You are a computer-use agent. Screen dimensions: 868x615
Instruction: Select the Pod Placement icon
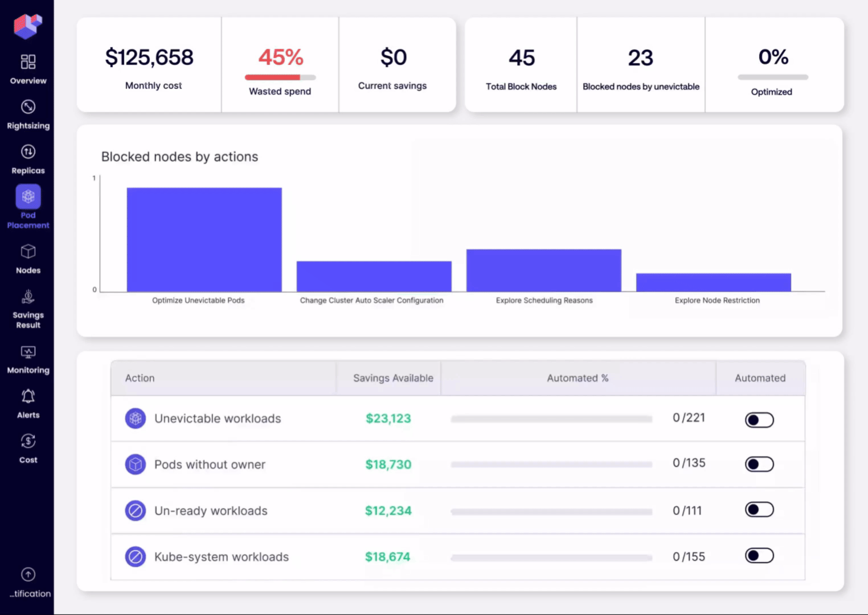pos(28,196)
